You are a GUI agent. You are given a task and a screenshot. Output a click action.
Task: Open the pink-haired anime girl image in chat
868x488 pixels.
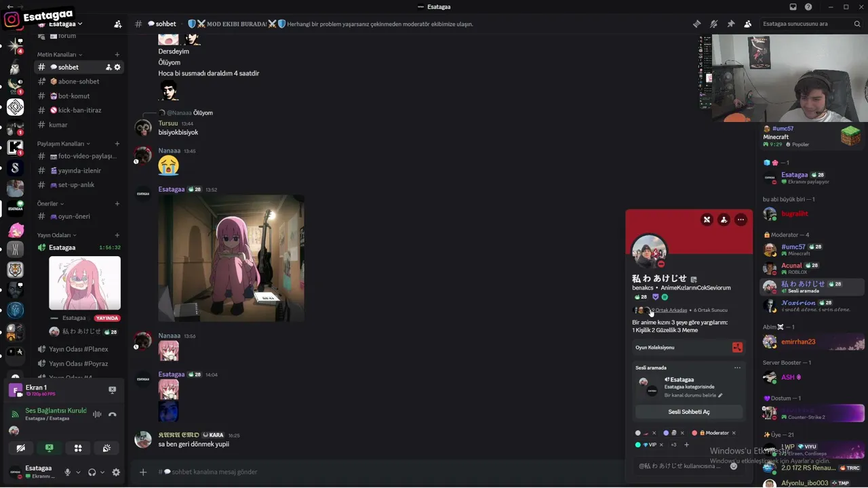click(x=231, y=258)
